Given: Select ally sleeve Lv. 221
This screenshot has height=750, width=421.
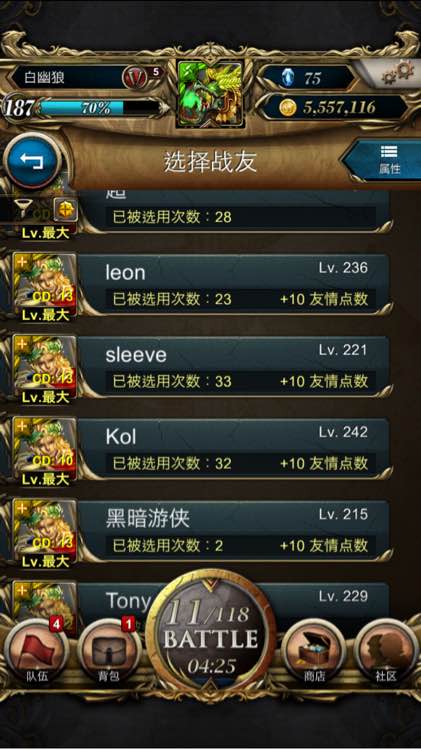Looking at the screenshot, I should 233,367.
